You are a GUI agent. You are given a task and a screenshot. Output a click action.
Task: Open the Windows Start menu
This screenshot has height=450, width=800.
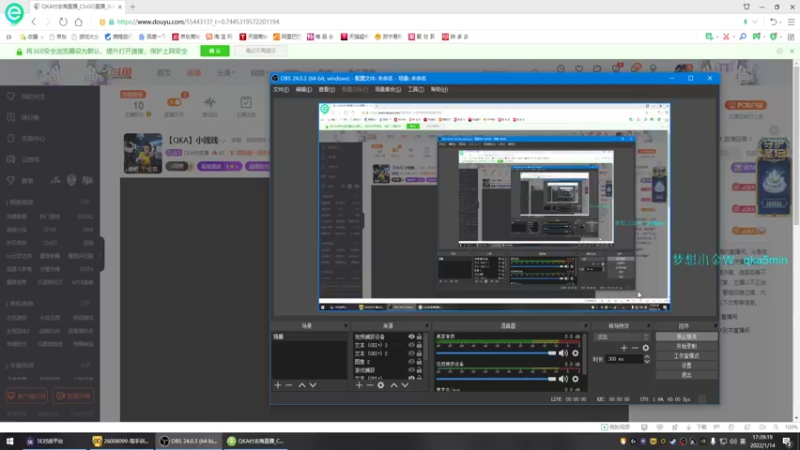click(x=10, y=441)
